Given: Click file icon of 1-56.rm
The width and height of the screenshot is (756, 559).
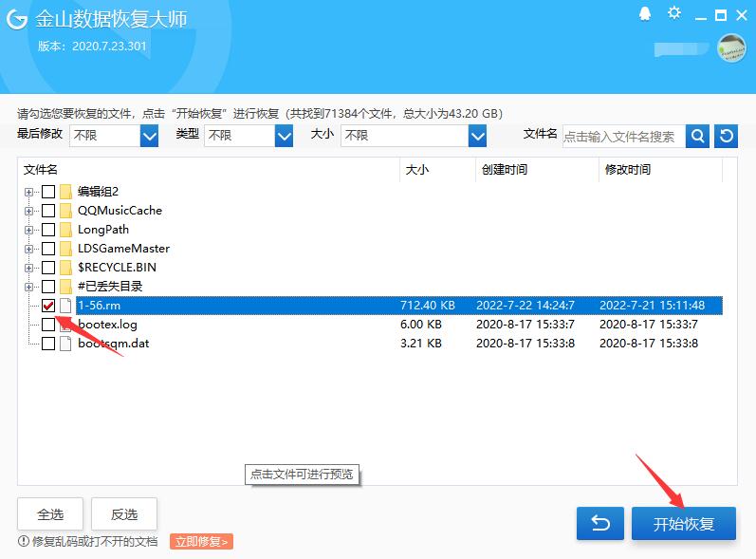Looking at the screenshot, I should click(65, 306).
